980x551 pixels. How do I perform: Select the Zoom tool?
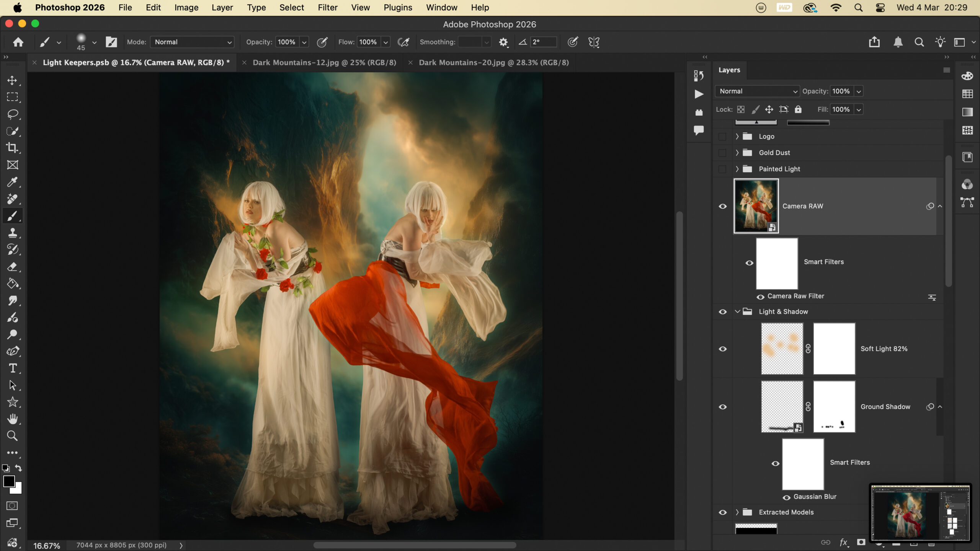(x=12, y=436)
